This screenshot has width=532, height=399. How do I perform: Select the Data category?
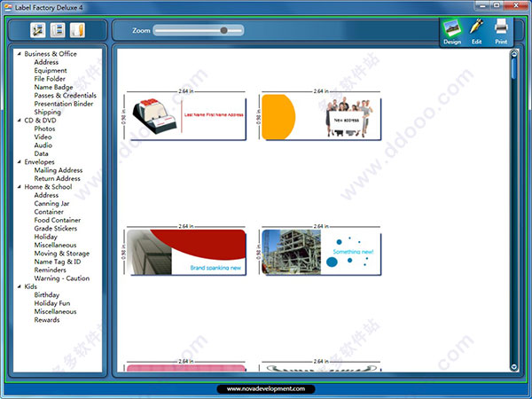(x=41, y=153)
